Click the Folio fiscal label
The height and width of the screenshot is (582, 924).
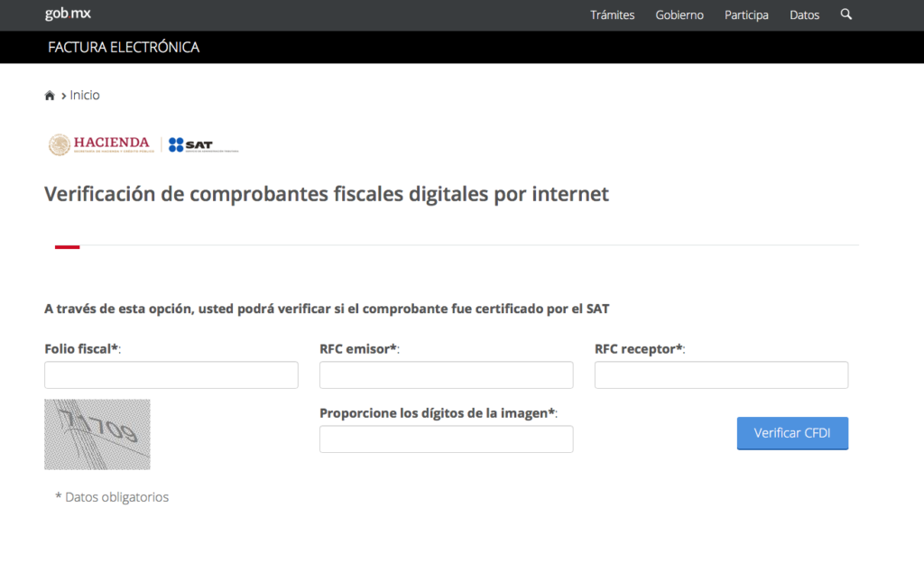[81, 348]
